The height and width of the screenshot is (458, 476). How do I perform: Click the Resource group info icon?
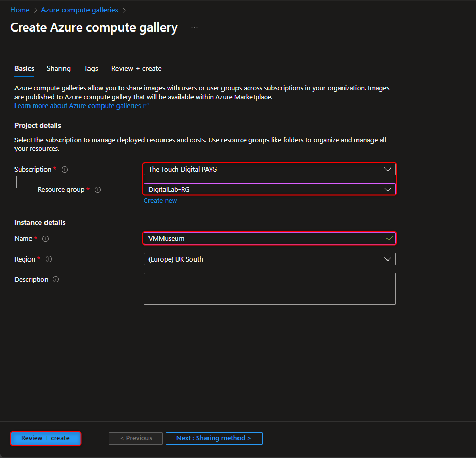[x=98, y=190]
